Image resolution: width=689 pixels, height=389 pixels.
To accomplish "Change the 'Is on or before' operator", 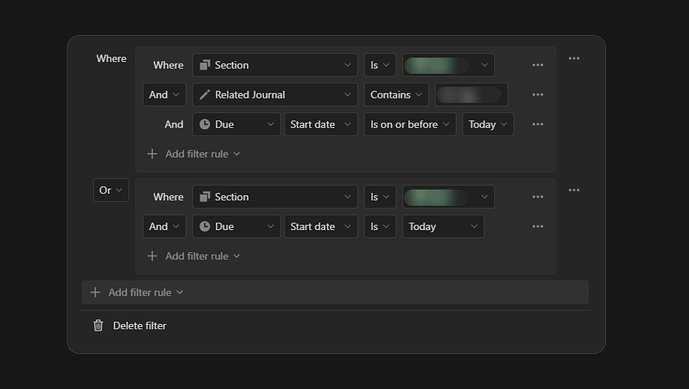I will [x=410, y=124].
